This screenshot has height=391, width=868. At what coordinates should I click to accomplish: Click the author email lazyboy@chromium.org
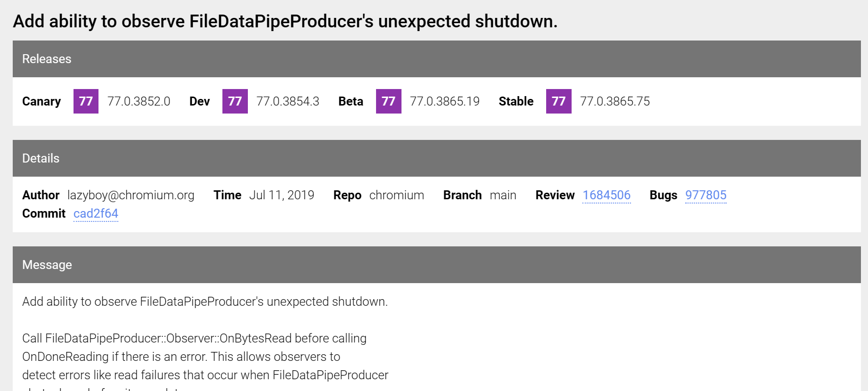(131, 195)
